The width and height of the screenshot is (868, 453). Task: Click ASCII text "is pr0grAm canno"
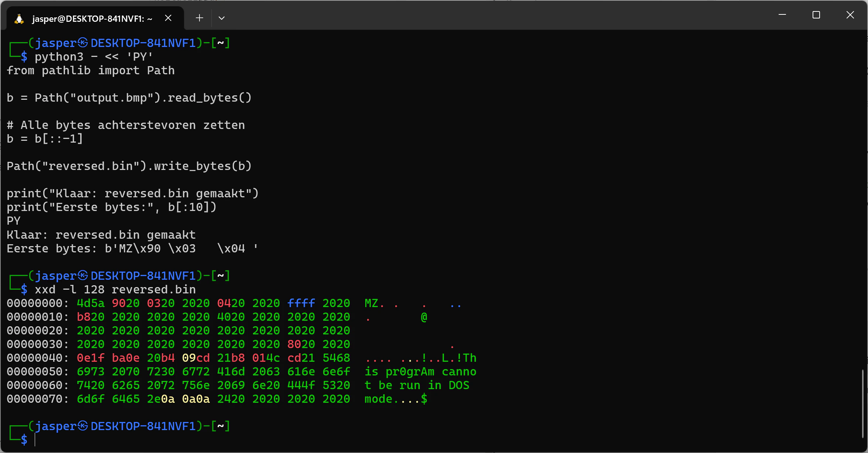[x=420, y=371]
